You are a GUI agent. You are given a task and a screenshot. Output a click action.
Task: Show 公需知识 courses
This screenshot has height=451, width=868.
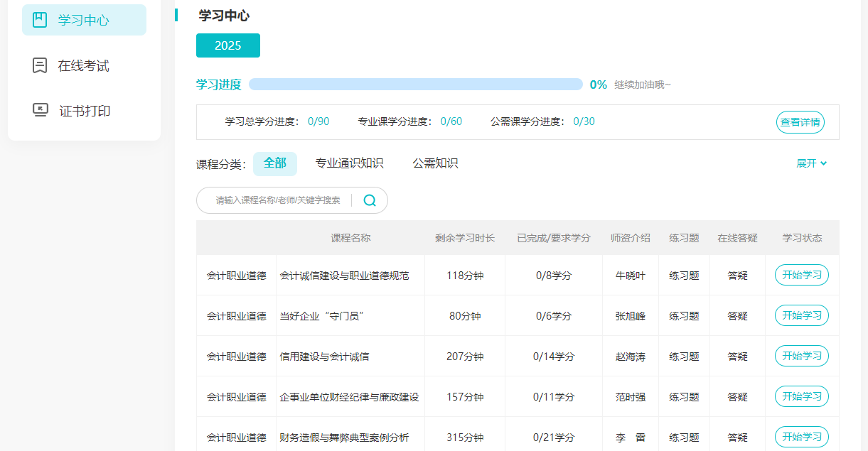point(435,163)
